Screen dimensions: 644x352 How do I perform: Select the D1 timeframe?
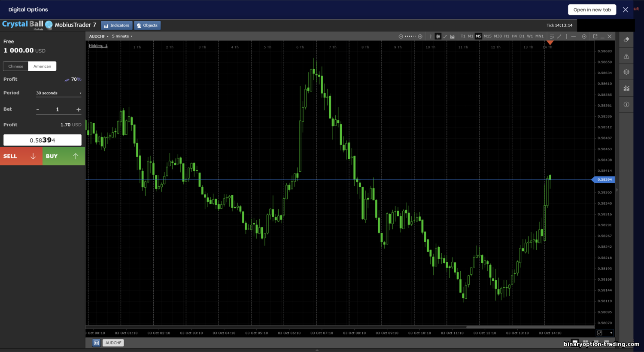pyautogui.click(x=522, y=36)
